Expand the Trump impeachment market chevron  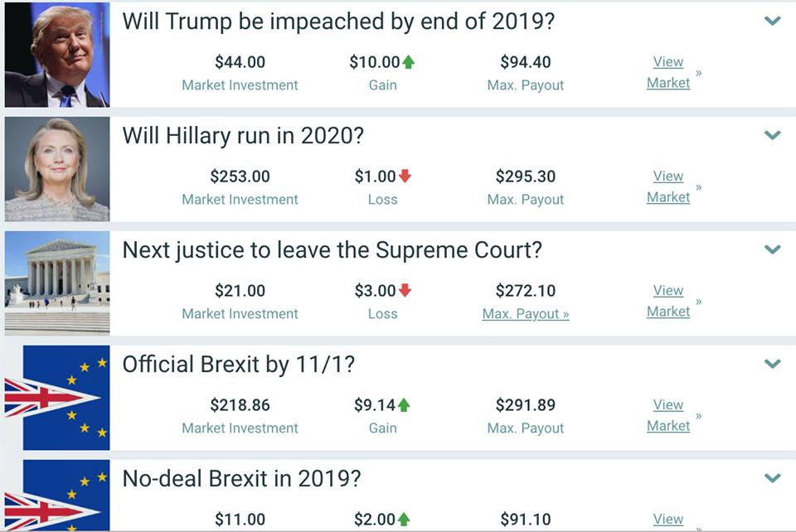[772, 21]
